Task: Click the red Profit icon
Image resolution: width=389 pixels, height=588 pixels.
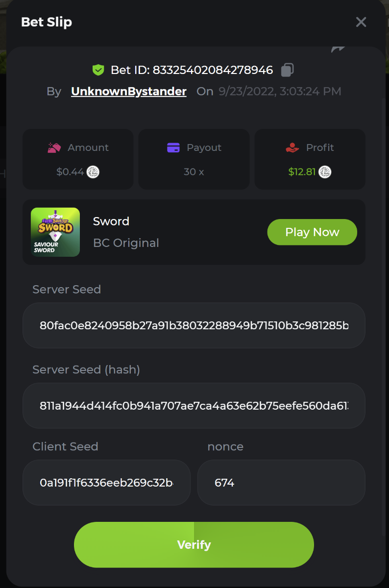Action: 292,147
